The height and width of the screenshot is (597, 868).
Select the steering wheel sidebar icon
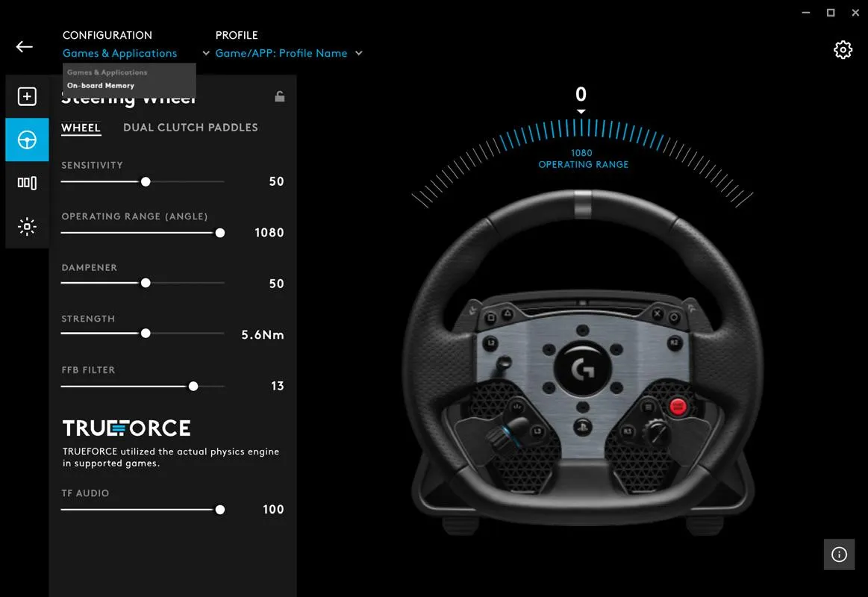pos(27,140)
